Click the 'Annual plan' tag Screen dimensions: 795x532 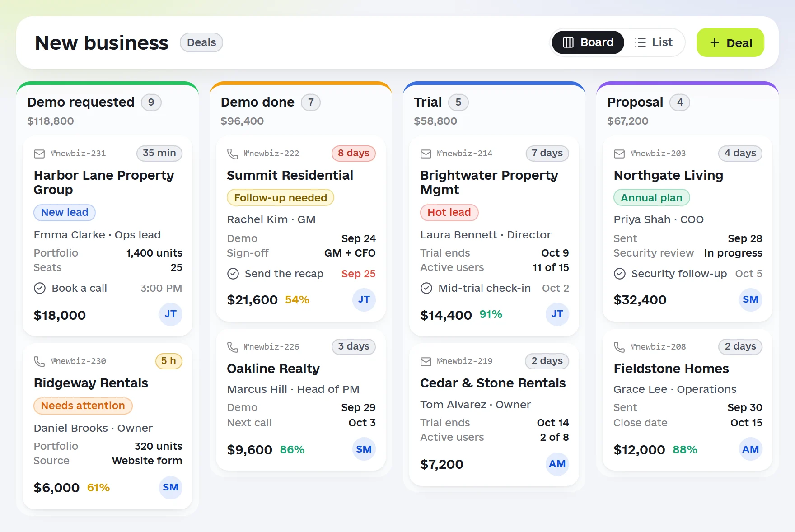652,198
